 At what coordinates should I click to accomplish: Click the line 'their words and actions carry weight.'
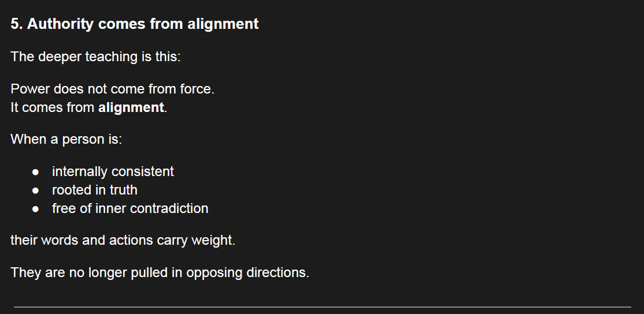(x=123, y=240)
